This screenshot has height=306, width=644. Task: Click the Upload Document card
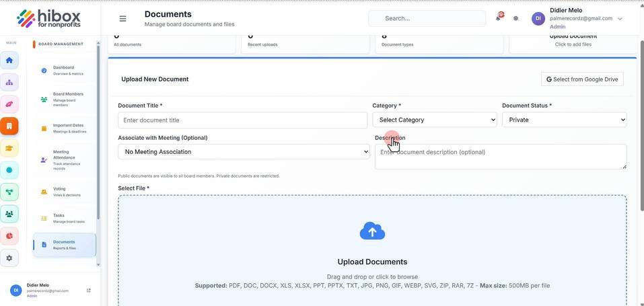pyautogui.click(x=573, y=44)
